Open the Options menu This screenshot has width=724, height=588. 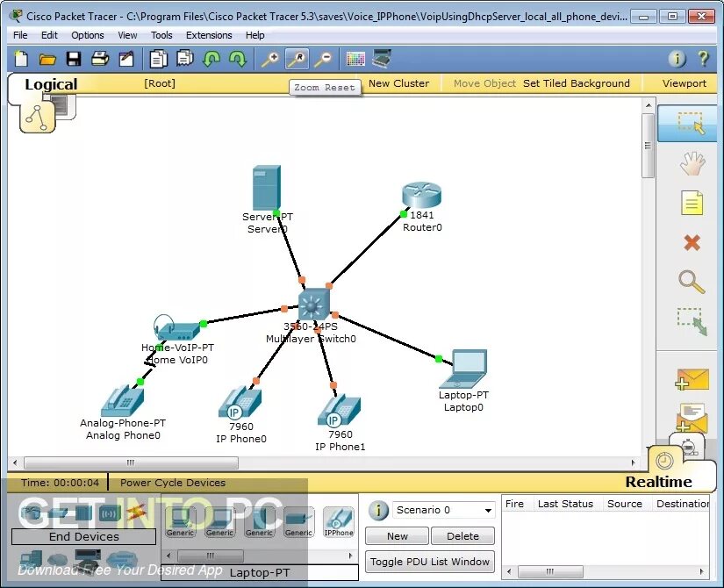pyautogui.click(x=87, y=35)
